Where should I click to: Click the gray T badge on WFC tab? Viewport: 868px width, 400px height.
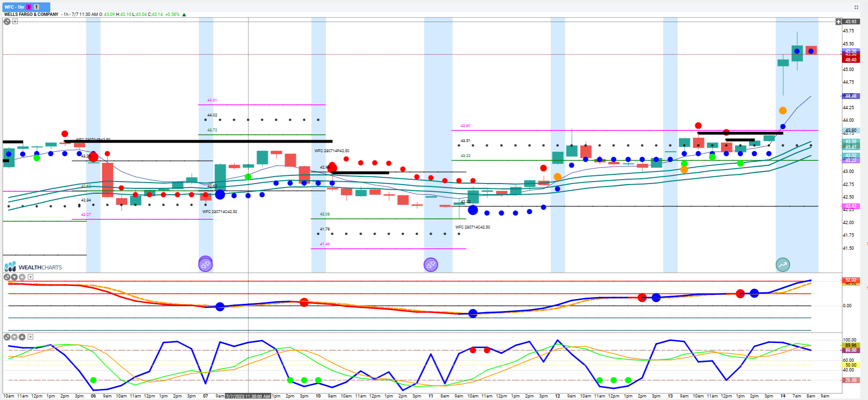pos(36,7)
